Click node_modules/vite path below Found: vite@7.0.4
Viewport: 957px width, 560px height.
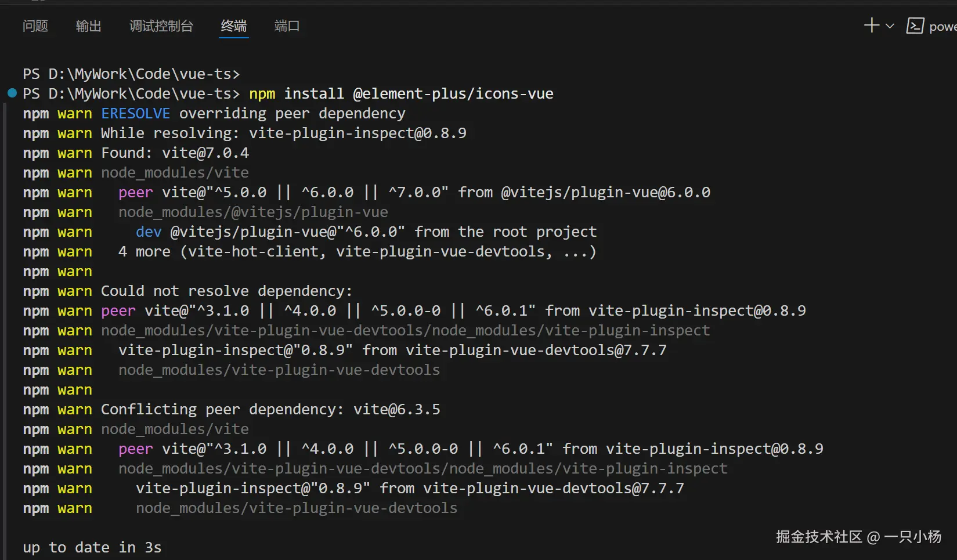175,172
